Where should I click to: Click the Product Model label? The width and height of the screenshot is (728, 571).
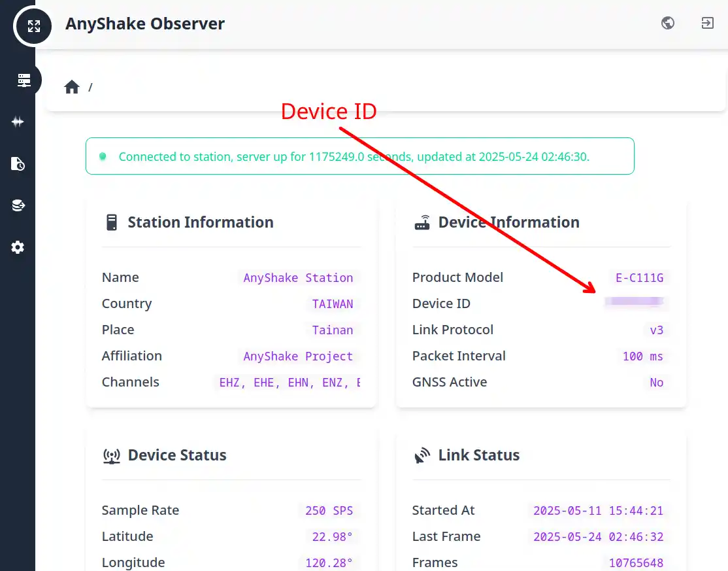[457, 277]
